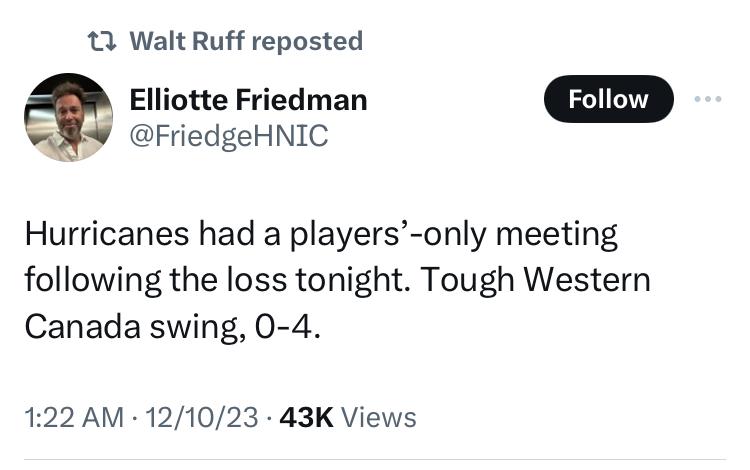Click the 'players'-only meeting' phrase
Screen dimensions: 750x470
point(453,235)
